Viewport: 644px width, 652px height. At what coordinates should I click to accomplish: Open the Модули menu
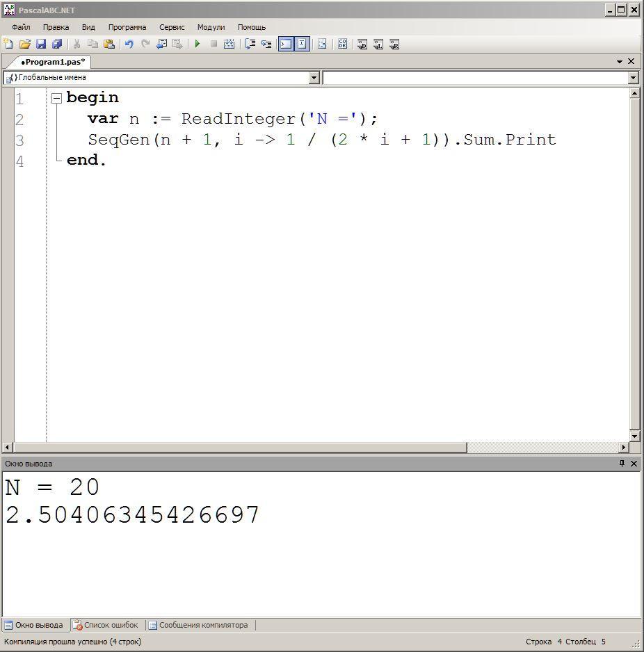coord(211,27)
